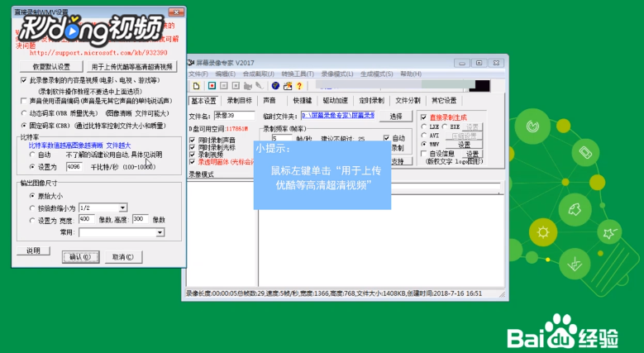Start recording with the red record icon
Screen dimensions: 644x353
(x=212, y=85)
